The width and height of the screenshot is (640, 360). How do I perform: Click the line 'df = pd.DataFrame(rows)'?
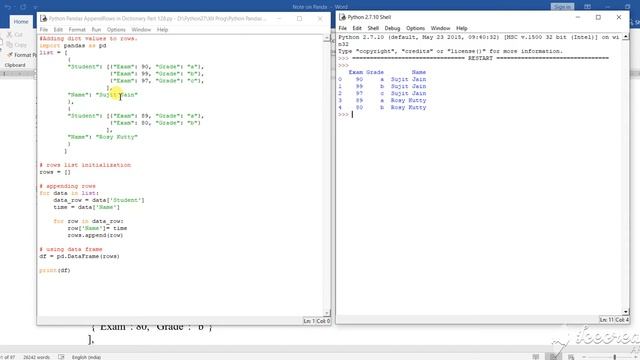79,256
